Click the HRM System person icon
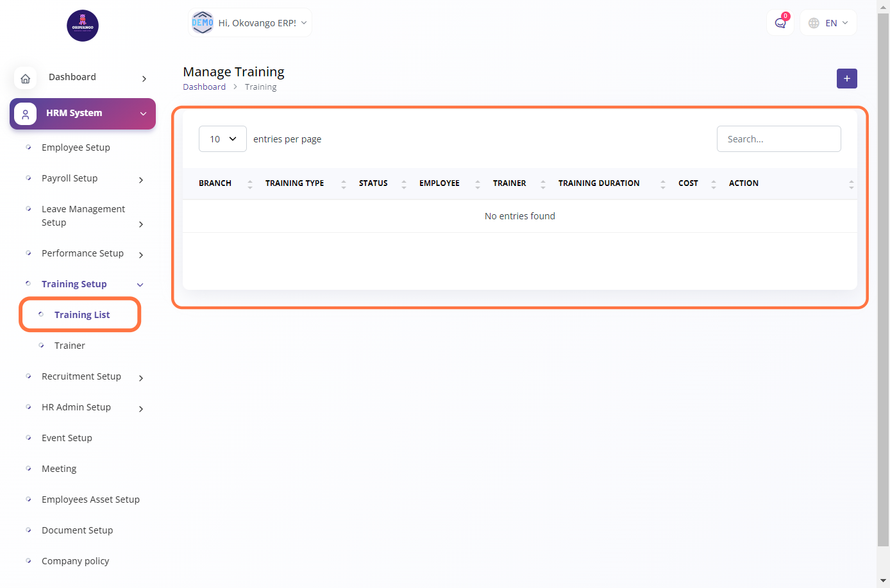This screenshot has height=588, width=890. 26,114
